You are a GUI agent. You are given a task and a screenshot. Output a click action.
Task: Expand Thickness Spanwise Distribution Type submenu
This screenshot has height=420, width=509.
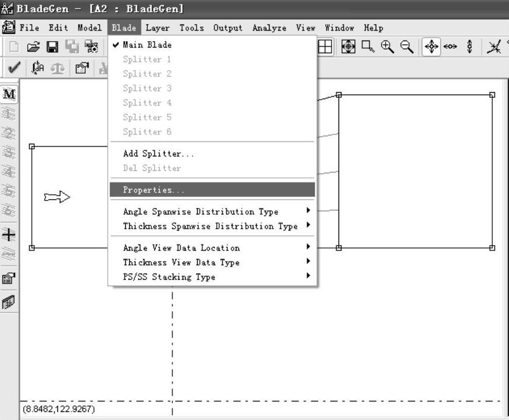[x=212, y=226]
